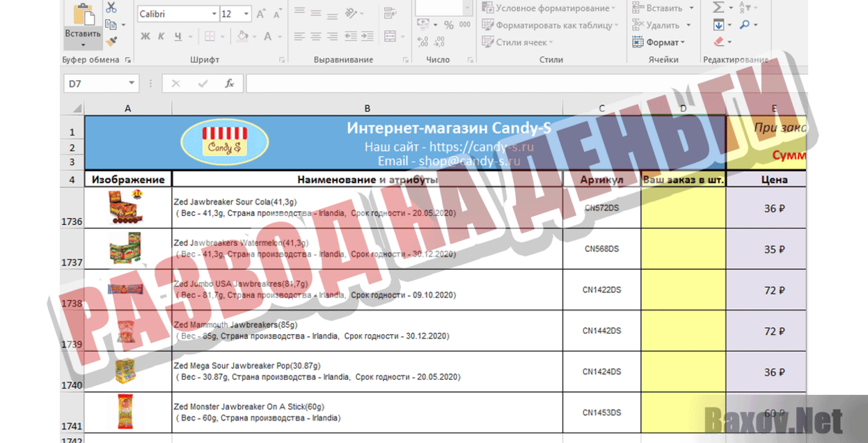This screenshot has height=443, width=868.
Task: Open the Шрифт dialog launcher
Action: click(x=283, y=61)
